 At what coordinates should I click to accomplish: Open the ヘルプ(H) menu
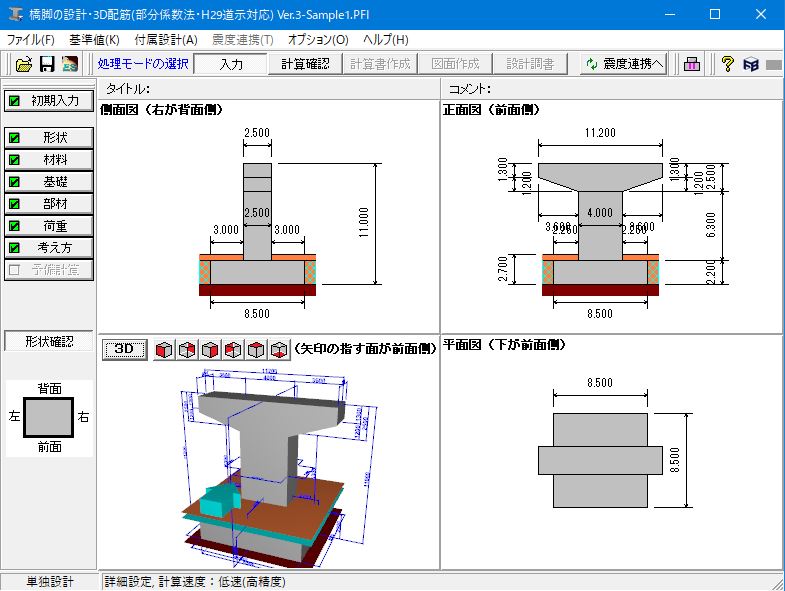(385, 40)
